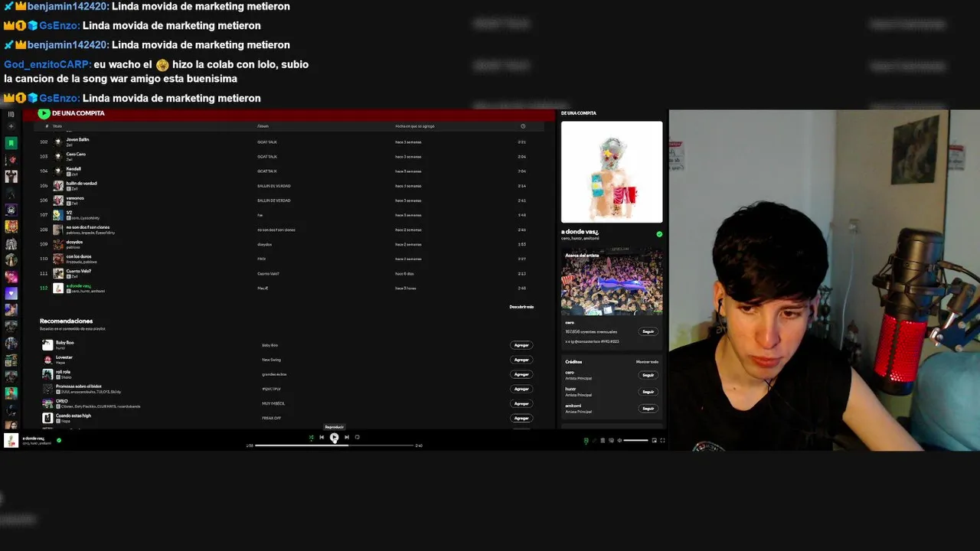
Task: Go fullscreen with the expand icon
Action: tap(662, 441)
